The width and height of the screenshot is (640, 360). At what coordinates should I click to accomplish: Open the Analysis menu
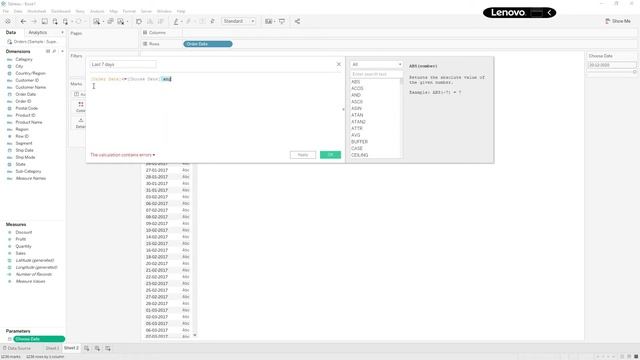click(97, 11)
